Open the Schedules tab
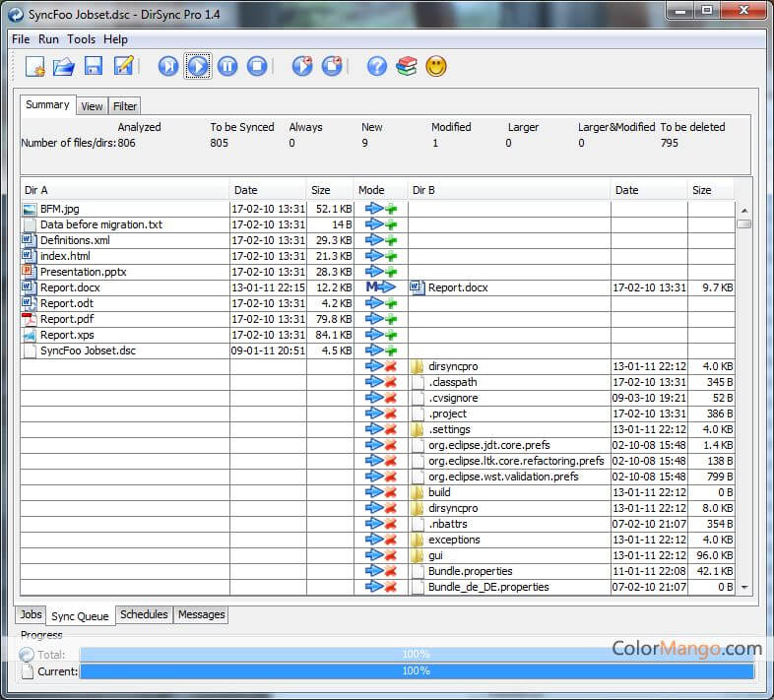 click(144, 614)
